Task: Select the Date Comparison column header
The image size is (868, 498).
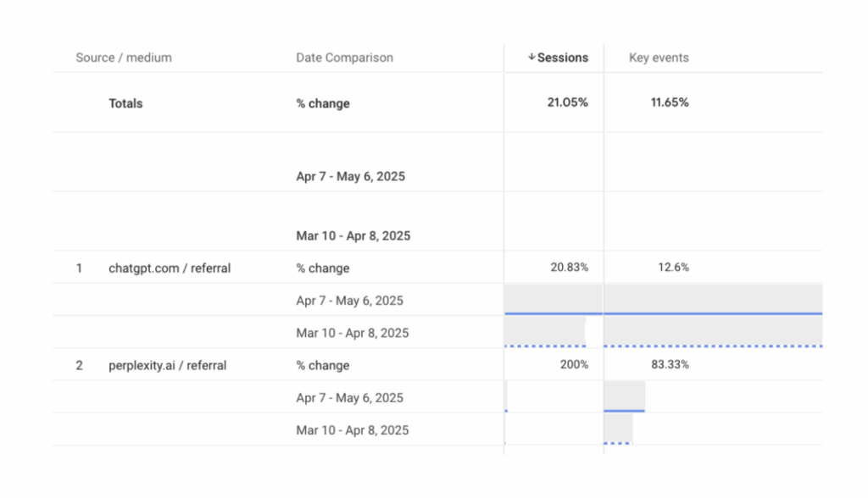Action: pos(344,58)
